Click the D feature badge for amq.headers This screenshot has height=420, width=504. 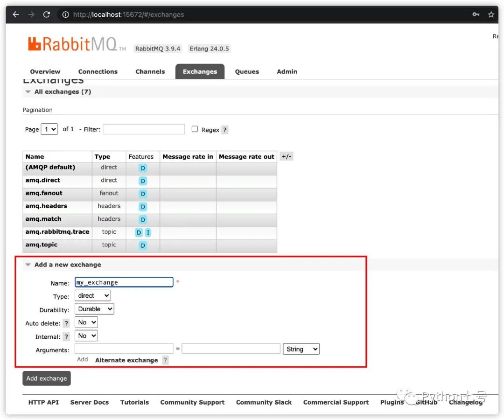(143, 207)
